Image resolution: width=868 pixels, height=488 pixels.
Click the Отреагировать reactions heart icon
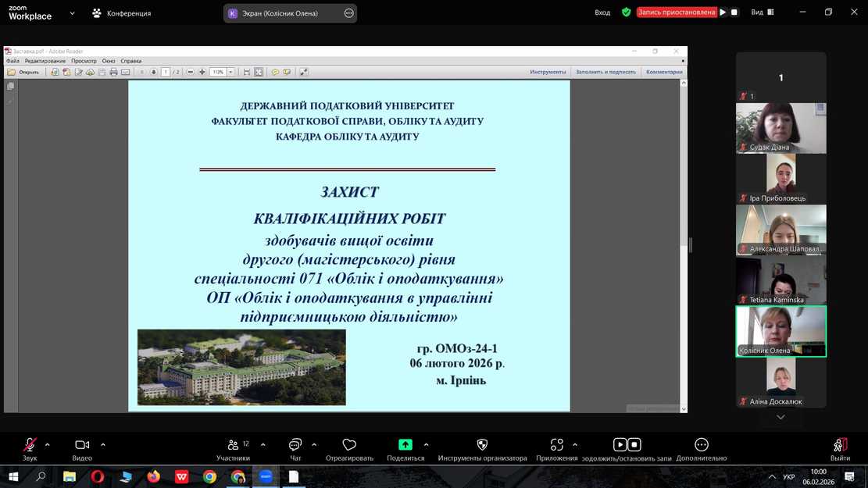tap(349, 446)
